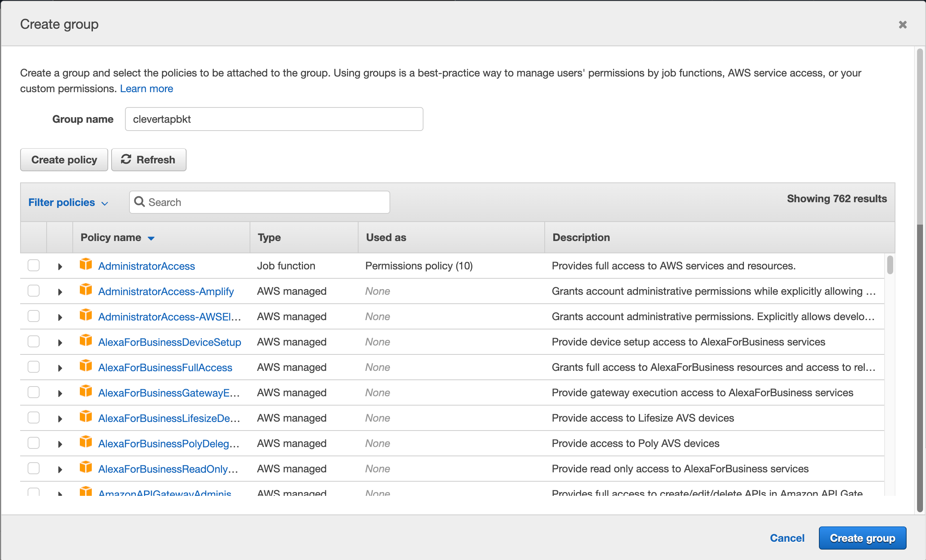Click the 'Job function' type cell
This screenshot has height=560, width=926.
click(286, 266)
